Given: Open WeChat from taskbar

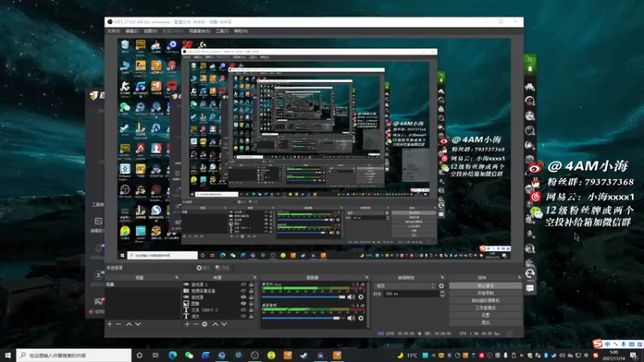Looking at the screenshot, I should pos(189,356).
